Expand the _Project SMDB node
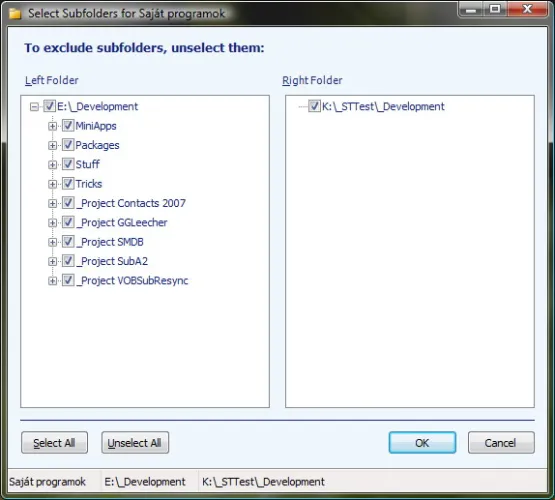The width and height of the screenshot is (555, 500). 52,242
